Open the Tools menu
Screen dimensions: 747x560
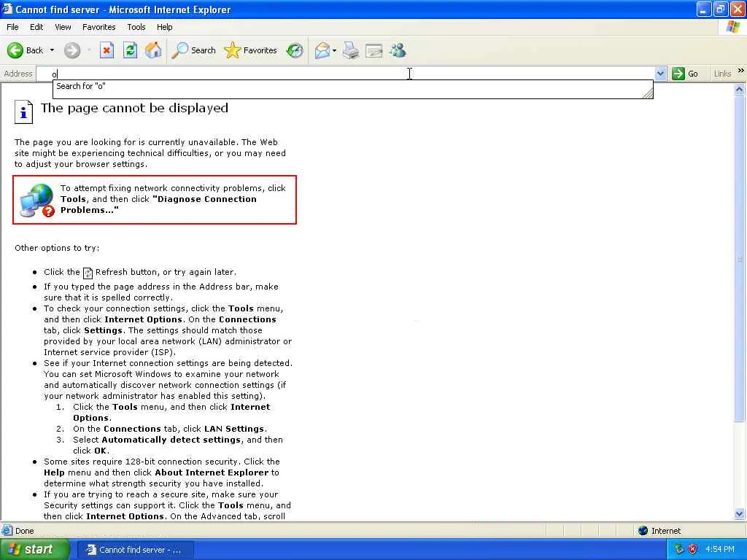tap(136, 27)
